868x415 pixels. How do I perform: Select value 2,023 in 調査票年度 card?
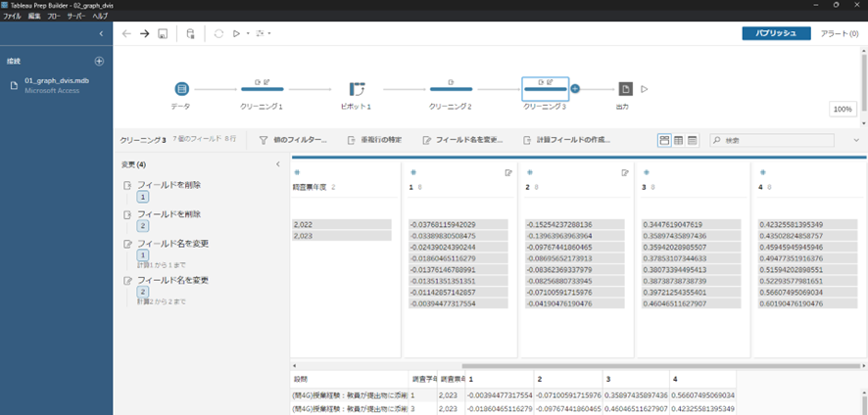[x=342, y=236]
